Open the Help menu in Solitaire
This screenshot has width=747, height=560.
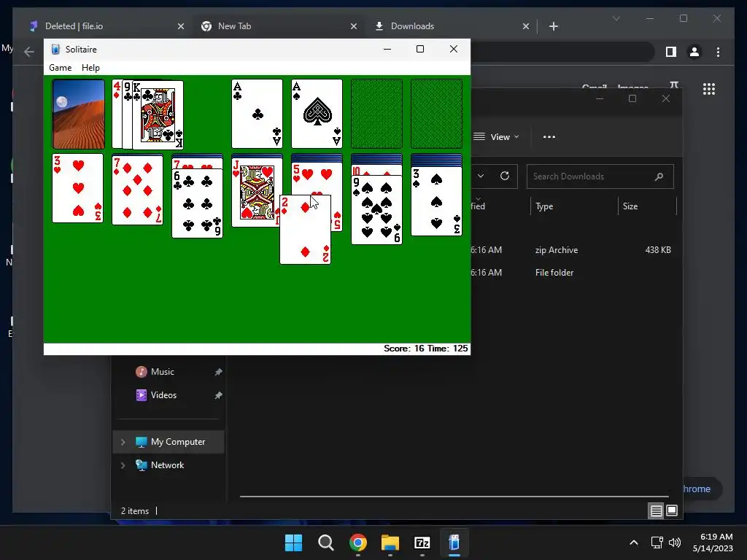tap(90, 68)
